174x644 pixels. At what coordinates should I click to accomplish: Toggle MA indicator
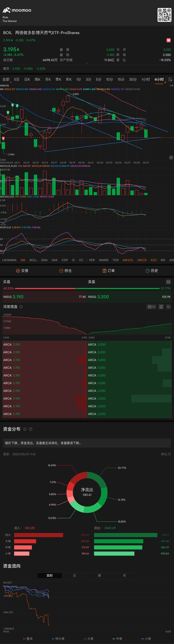23,260
